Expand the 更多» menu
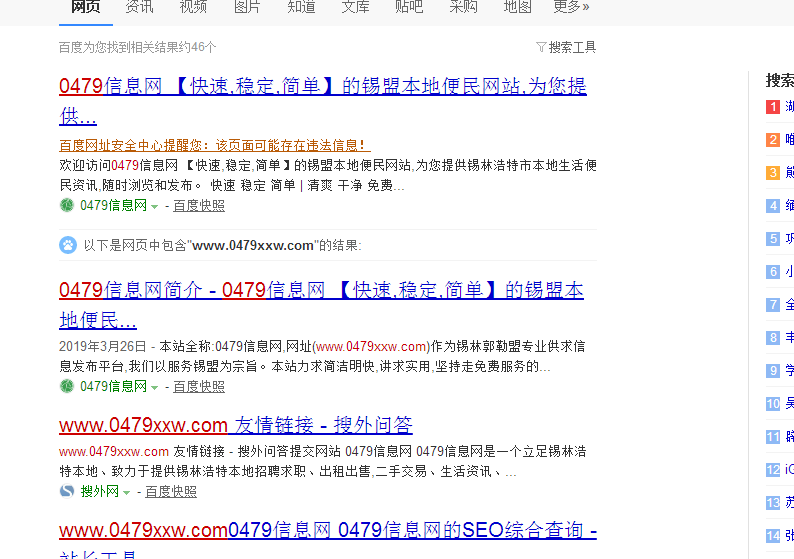The height and width of the screenshot is (559, 794). (571, 7)
